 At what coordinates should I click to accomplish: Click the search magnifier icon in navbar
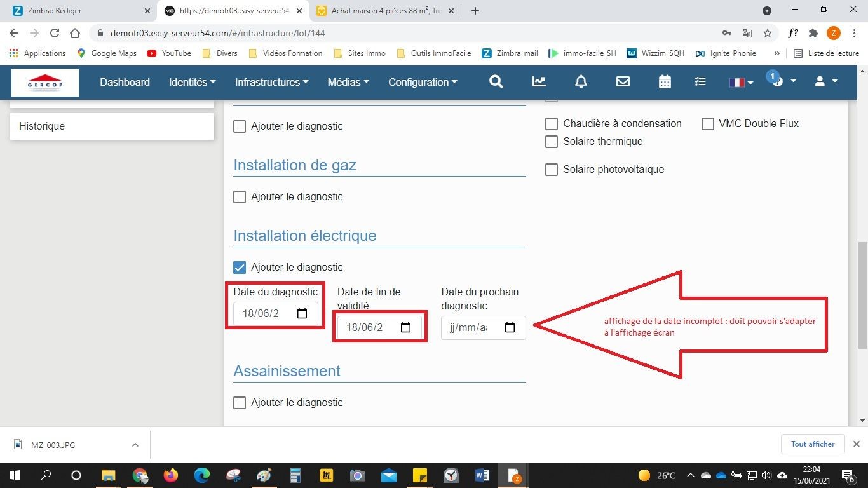coord(496,82)
